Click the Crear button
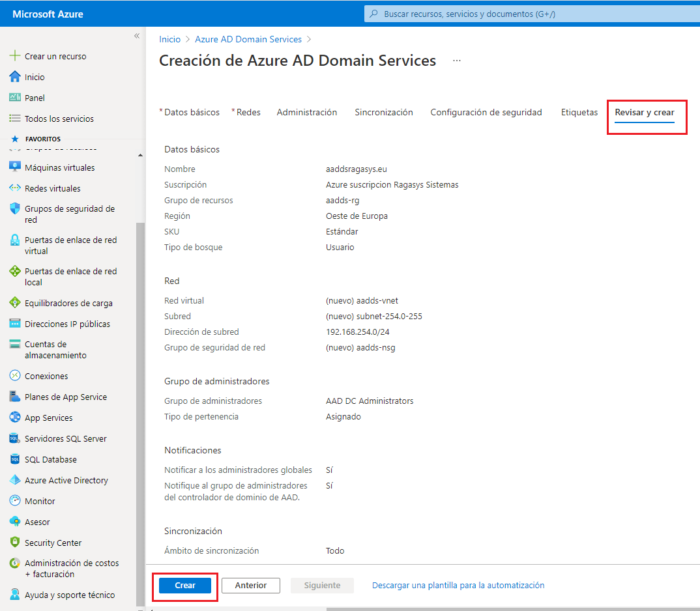Screen dimensions: 700x611 tap(184, 585)
